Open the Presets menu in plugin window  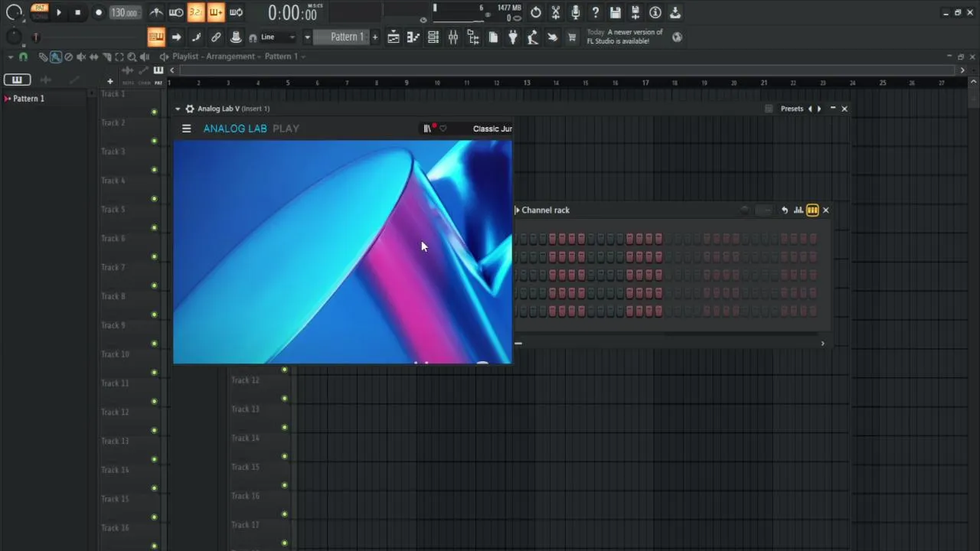click(792, 109)
